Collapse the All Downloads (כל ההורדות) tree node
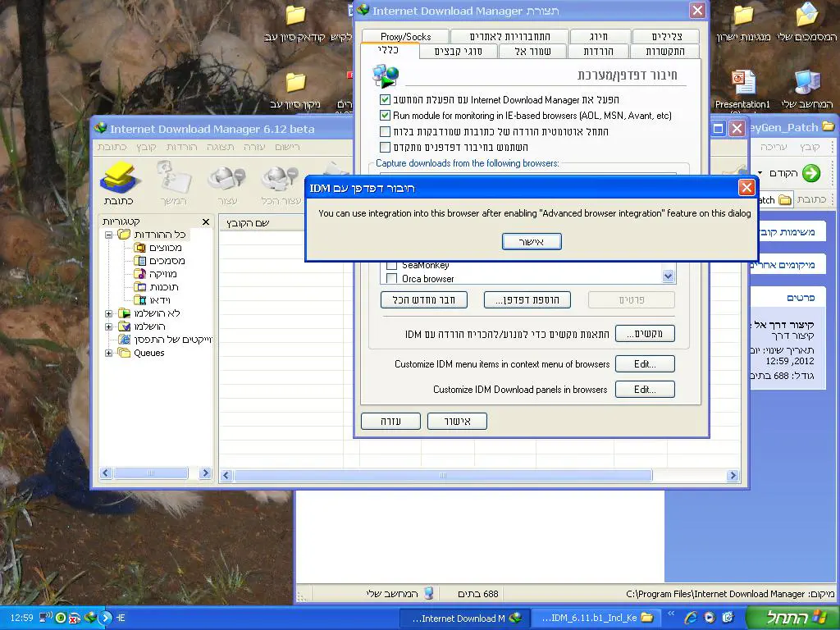Screen dimensions: 840x630 [x=109, y=235]
